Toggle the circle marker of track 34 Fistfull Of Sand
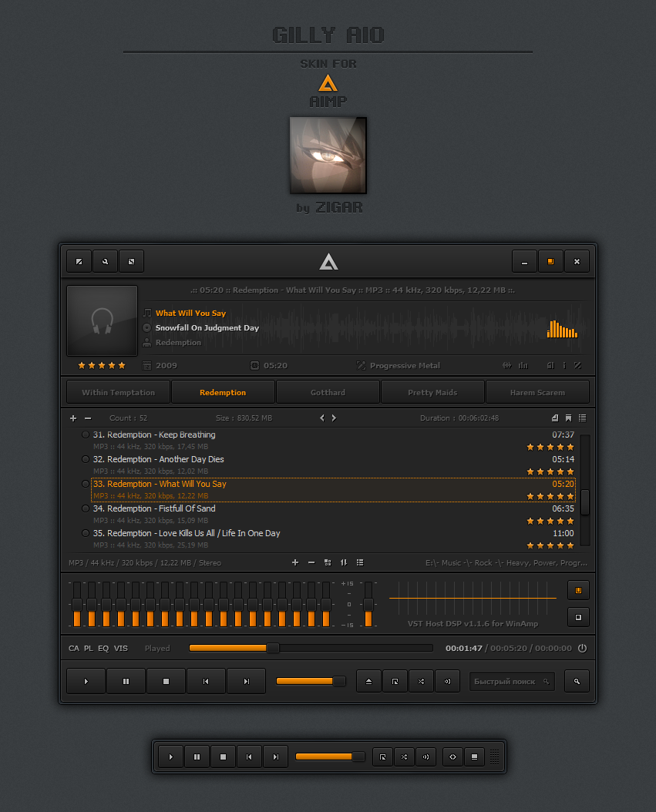656x812 pixels. (x=86, y=508)
